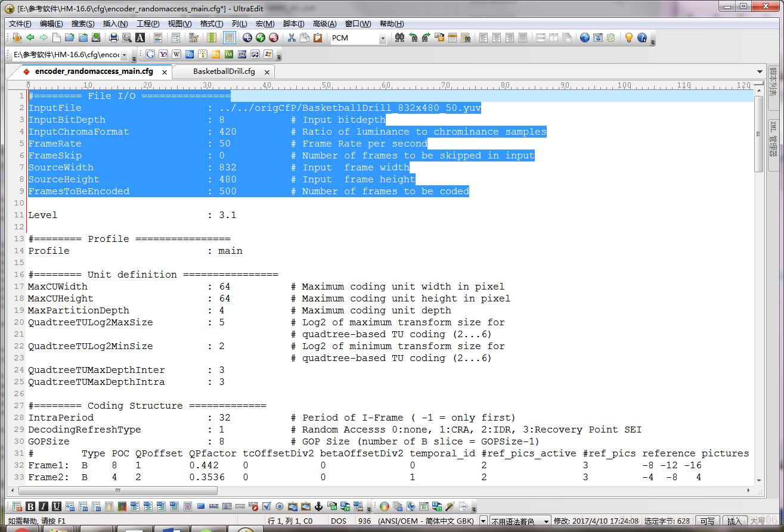Click the color wheel picker icon

(x=385, y=507)
